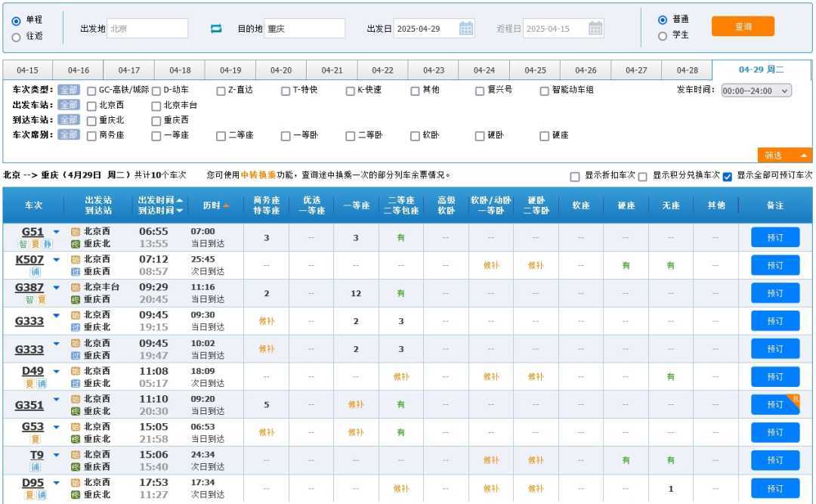Expand G51 train stop details arrow
816x504 pixels.
tap(56, 232)
